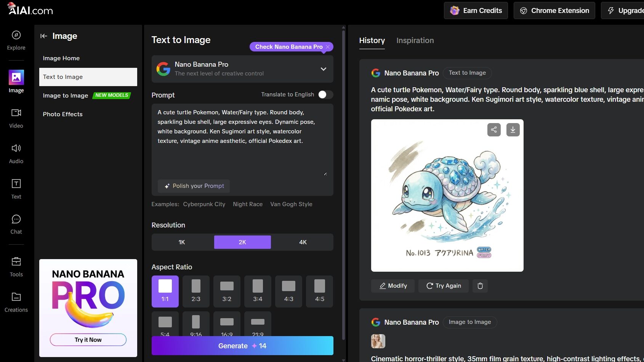This screenshot has width=644, height=362.
Task: Choose 3:2 aspect ratio
Action: 227,292
